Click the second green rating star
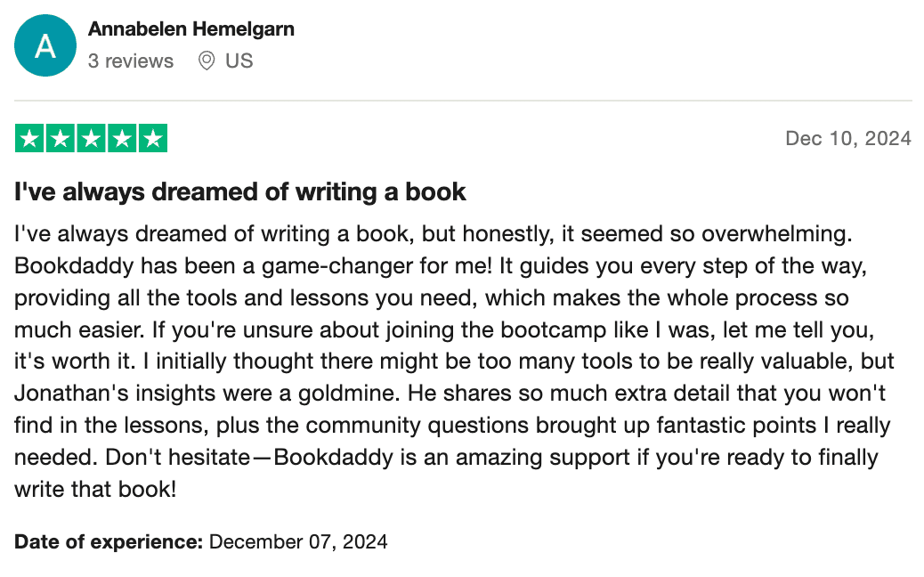 (x=61, y=139)
